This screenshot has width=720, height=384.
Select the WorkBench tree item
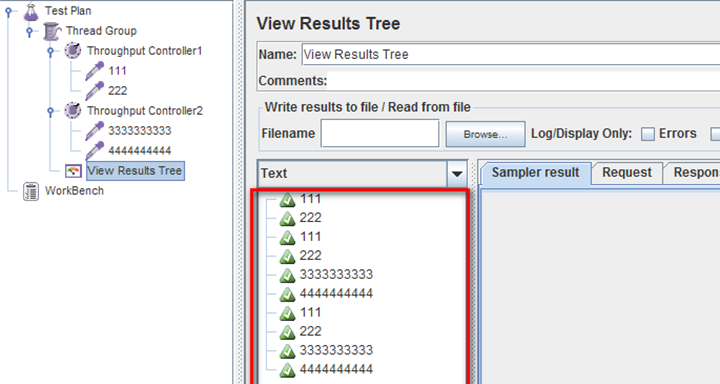[x=74, y=191]
